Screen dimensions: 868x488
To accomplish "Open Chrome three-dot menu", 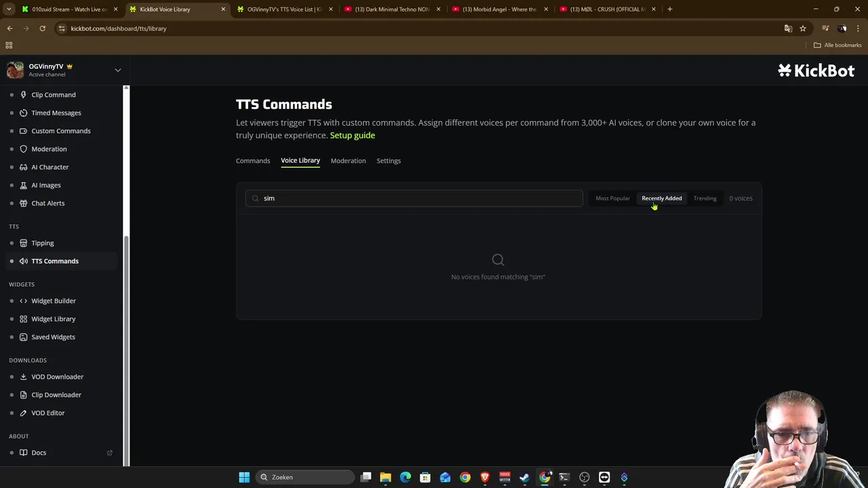I will point(858,28).
